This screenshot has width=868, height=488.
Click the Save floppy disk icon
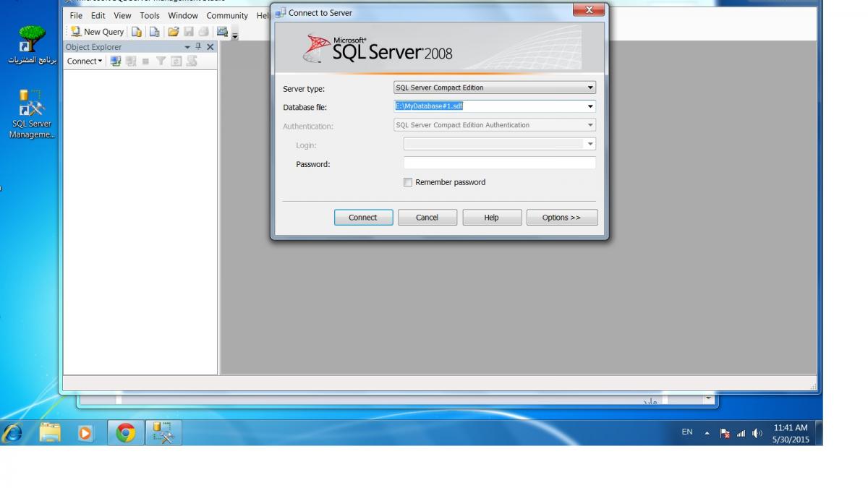pyautogui.click(x=189, y=32)
